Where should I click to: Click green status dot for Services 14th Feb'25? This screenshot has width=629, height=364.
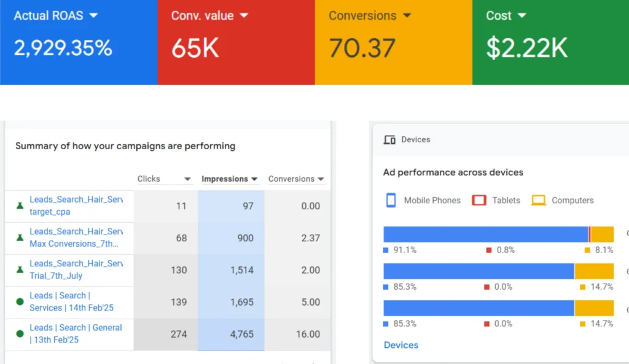click(x=20, y=302)
